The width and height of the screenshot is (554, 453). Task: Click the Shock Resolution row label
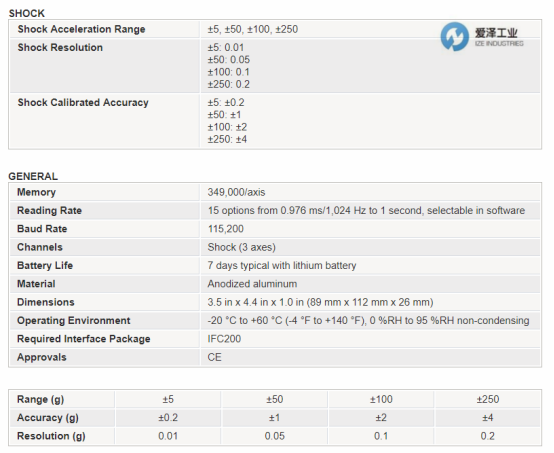click(x=60, y=47)
